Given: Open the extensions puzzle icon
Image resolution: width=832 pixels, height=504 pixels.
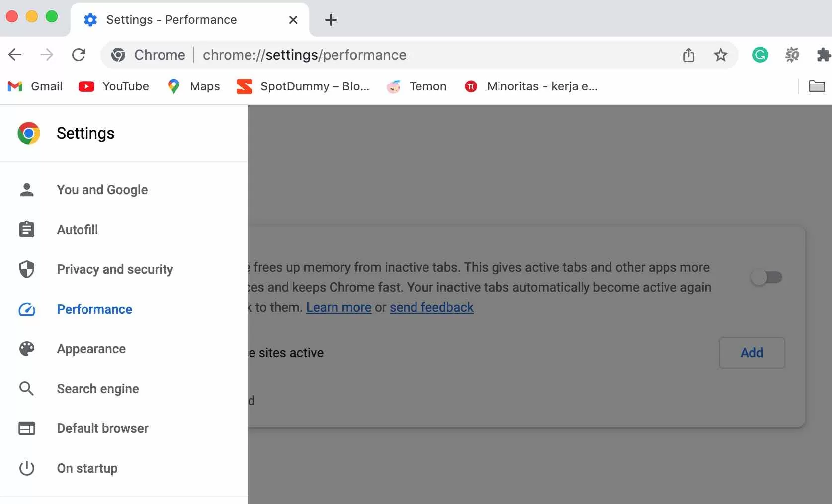Looking at the screenshot, I should click(823, 55).
